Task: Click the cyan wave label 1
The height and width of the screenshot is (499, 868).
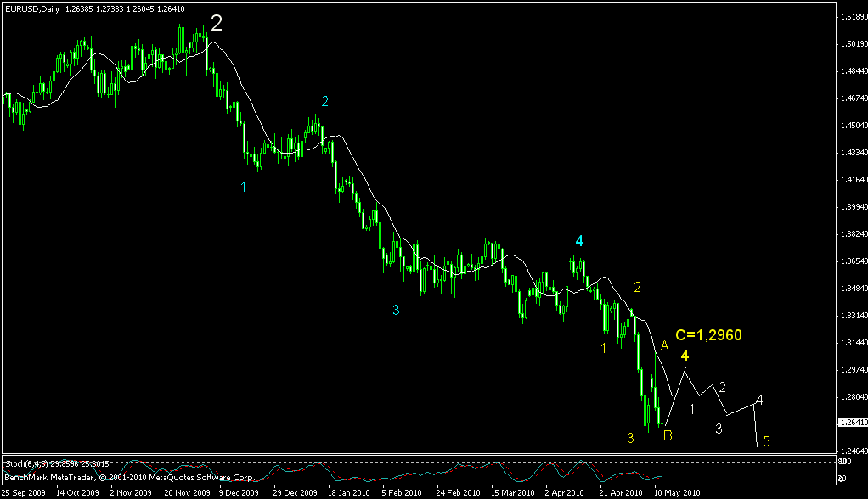Action: [243, 187]
